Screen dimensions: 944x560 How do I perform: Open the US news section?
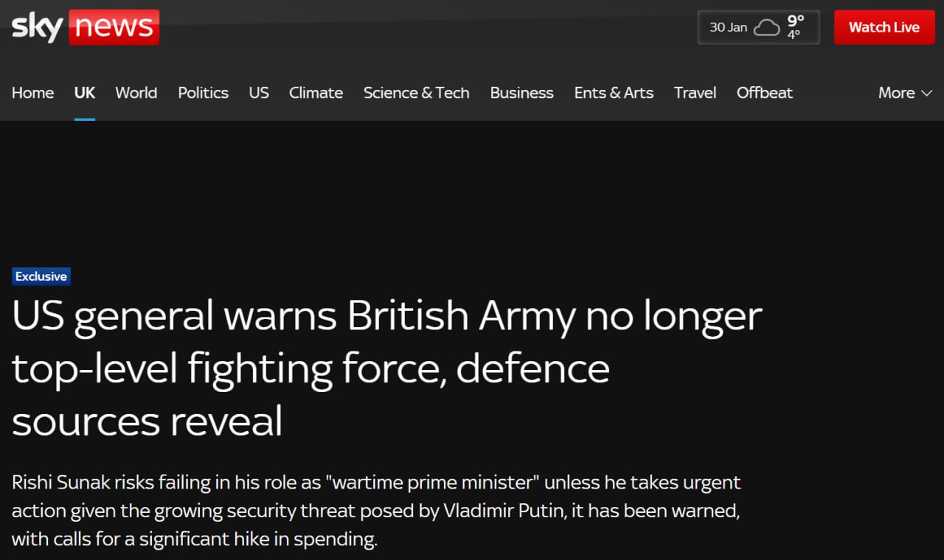259,93
